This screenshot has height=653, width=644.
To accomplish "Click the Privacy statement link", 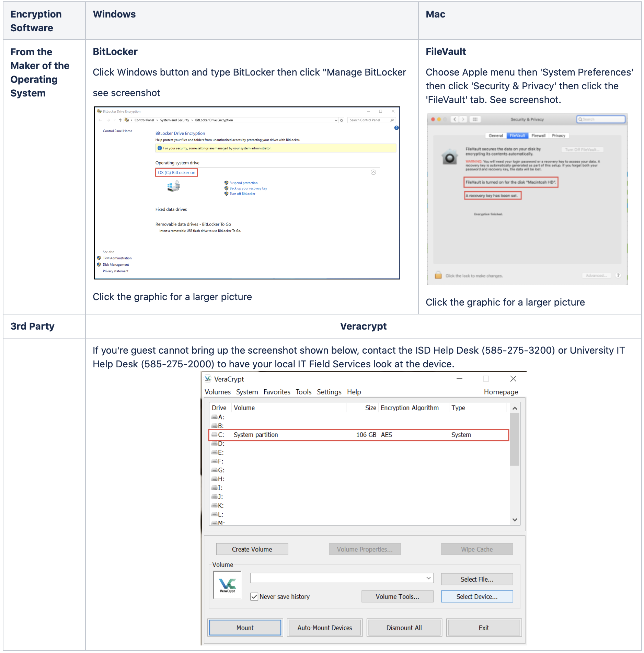I will point(116,271).
